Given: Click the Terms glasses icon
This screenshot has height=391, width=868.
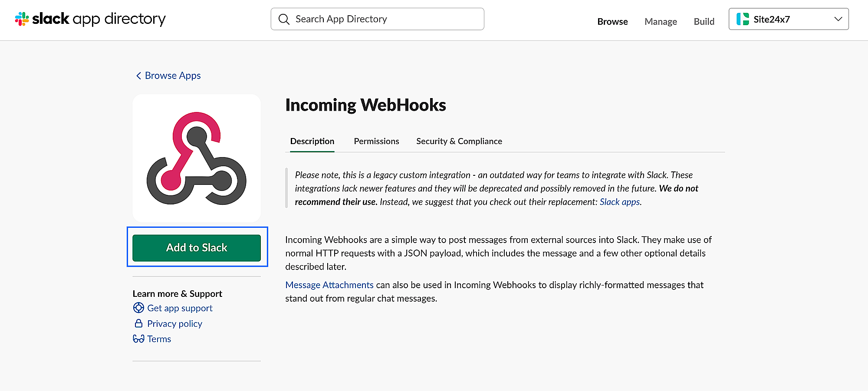Looking at the screenshot, I should click(x=138, y=338).
